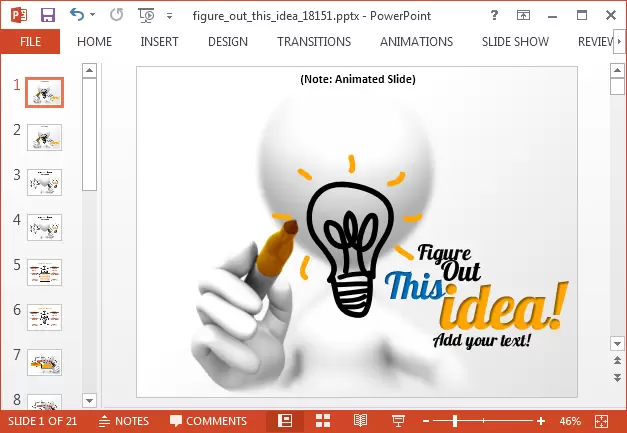Click the Redo/Repeat icon
627x433 pixels.
tap(116, 15)
